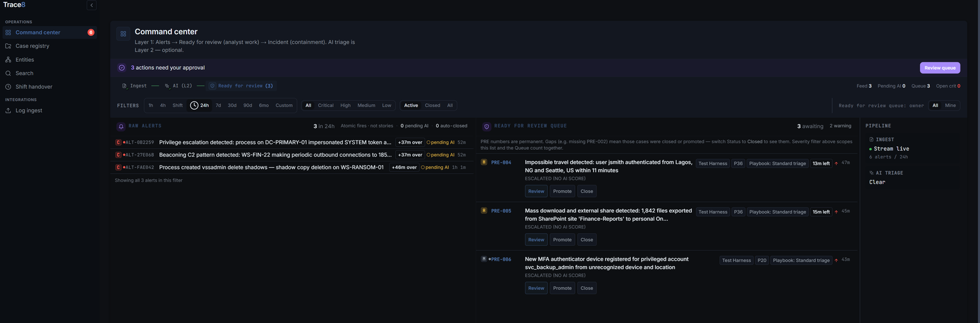Image resolution: width=980 pixels, height=323 pixels.
Task: Select the 24h time filter
Action: 200,105
